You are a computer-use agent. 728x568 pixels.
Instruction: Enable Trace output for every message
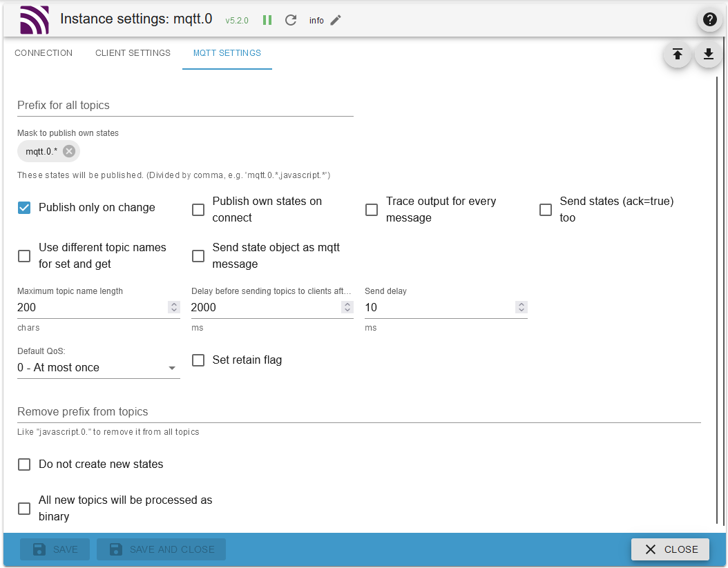pyautogui.click(x=372, y=210)
